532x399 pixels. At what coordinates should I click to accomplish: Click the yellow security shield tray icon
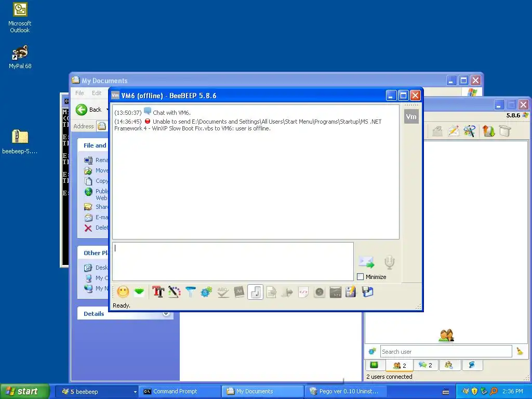pos(475,391)
